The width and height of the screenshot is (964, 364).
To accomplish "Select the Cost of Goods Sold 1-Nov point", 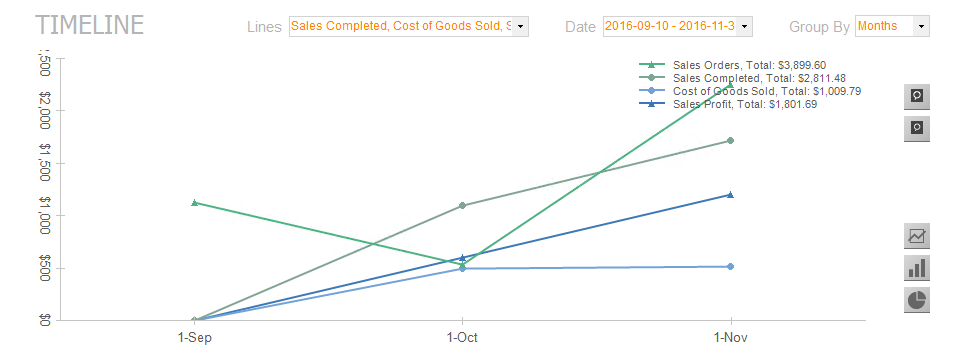I will tap(730, 266).
